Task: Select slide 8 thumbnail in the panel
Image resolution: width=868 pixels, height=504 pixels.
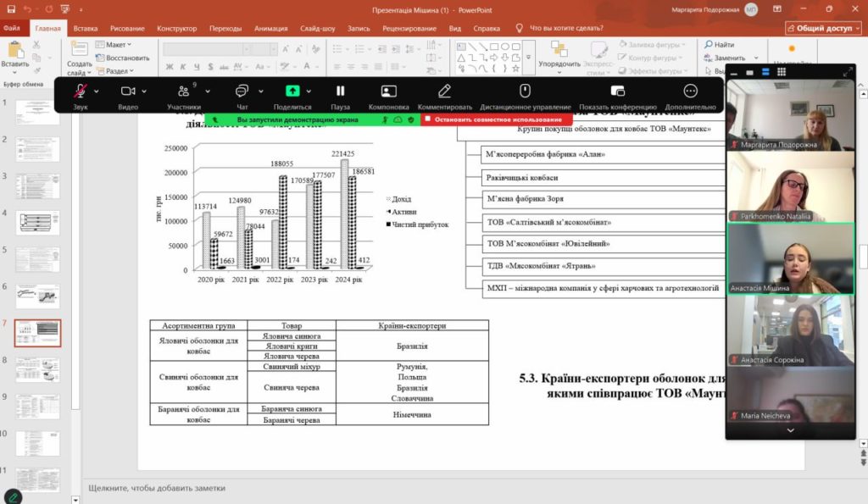Action: (x=37, y=369)
